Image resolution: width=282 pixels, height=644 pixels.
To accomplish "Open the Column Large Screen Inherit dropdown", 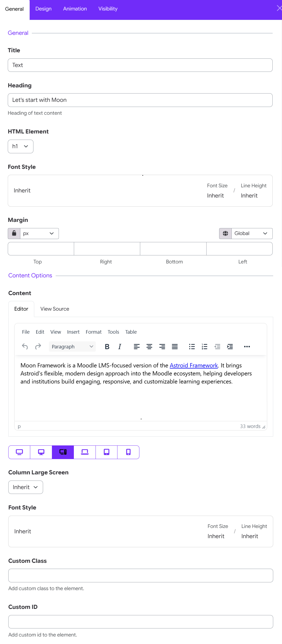I will point(26,487).
